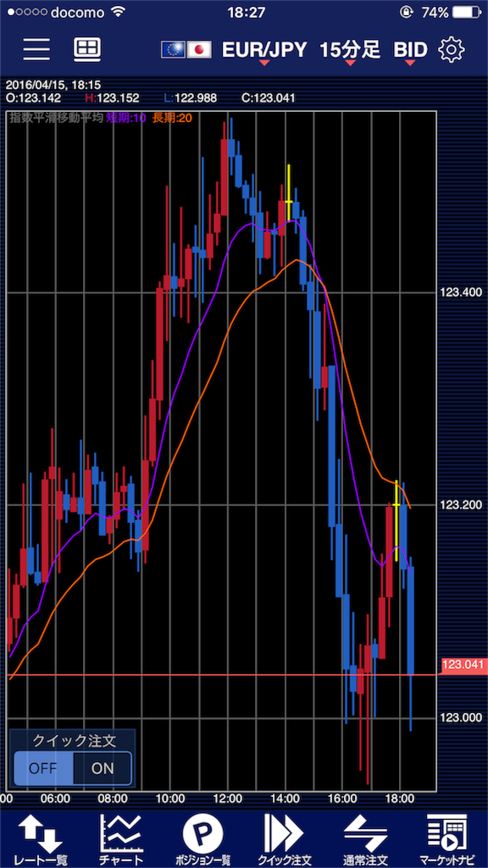Open the 通常注文 tab

(x=365, y=840)
